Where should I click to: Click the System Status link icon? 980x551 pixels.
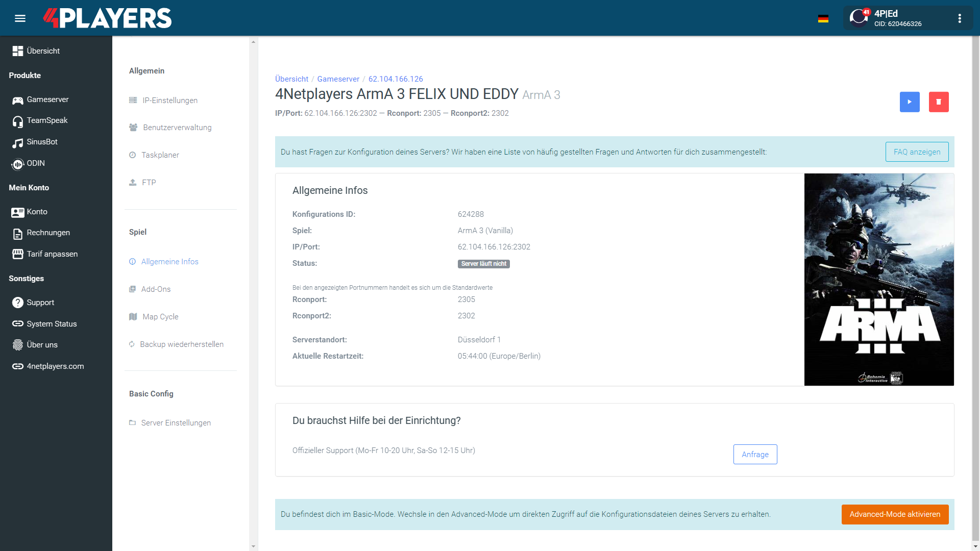click(18, 324)
